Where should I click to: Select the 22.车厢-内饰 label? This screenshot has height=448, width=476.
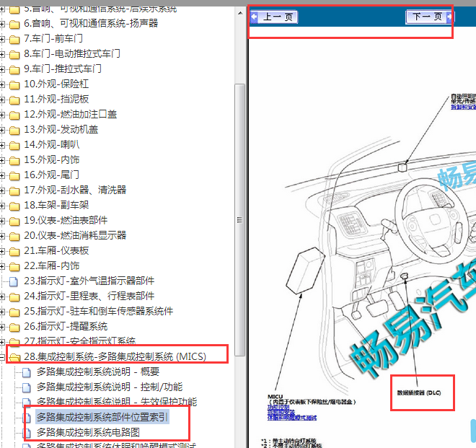(x=52, y=266)
